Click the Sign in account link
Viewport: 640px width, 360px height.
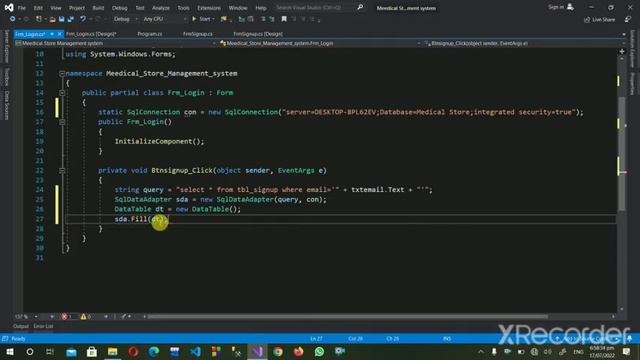pos(561,7)
